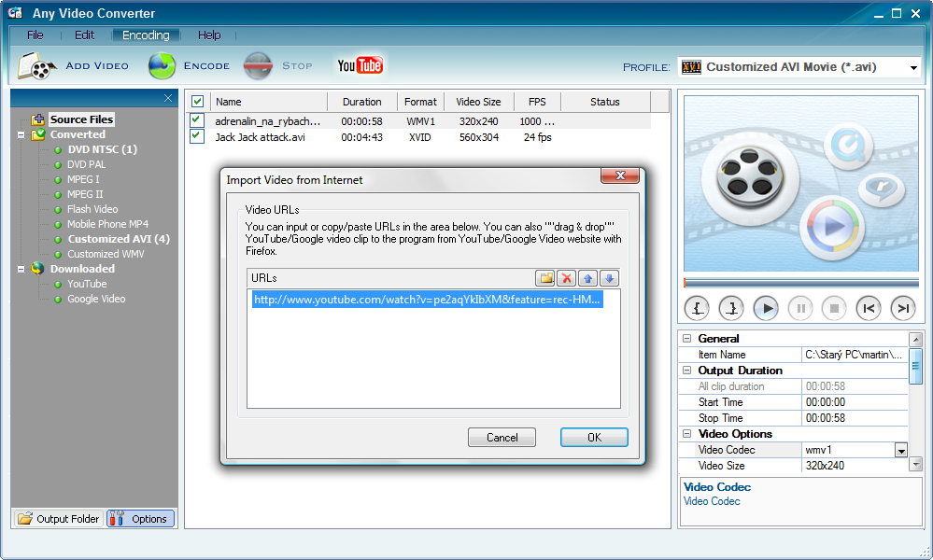Delete URL with the red X icon
Image resolution: width=933 pixels, height=560 pixels.
click(567, 277)
